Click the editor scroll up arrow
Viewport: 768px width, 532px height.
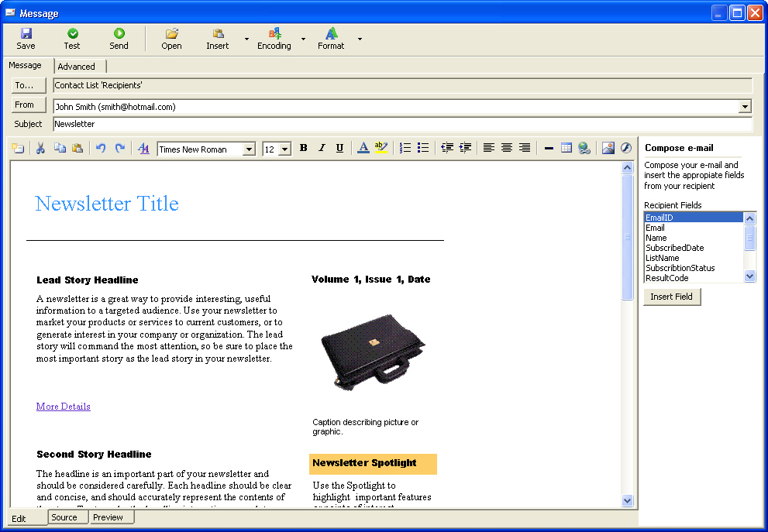[628, 168]
